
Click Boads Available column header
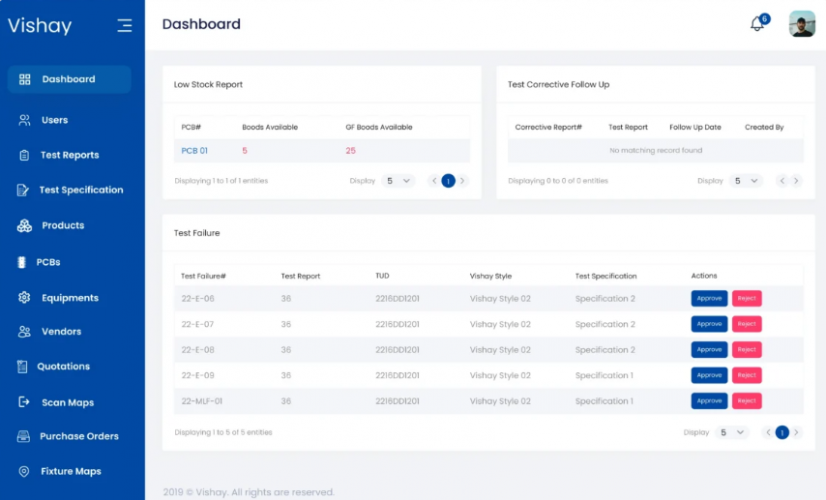270,128
